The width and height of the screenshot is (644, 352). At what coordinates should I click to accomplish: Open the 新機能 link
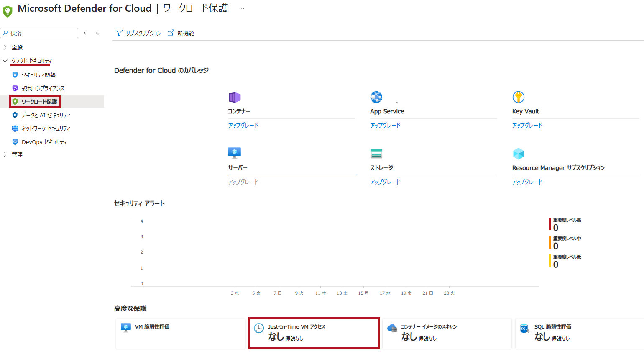coord(184,33)
